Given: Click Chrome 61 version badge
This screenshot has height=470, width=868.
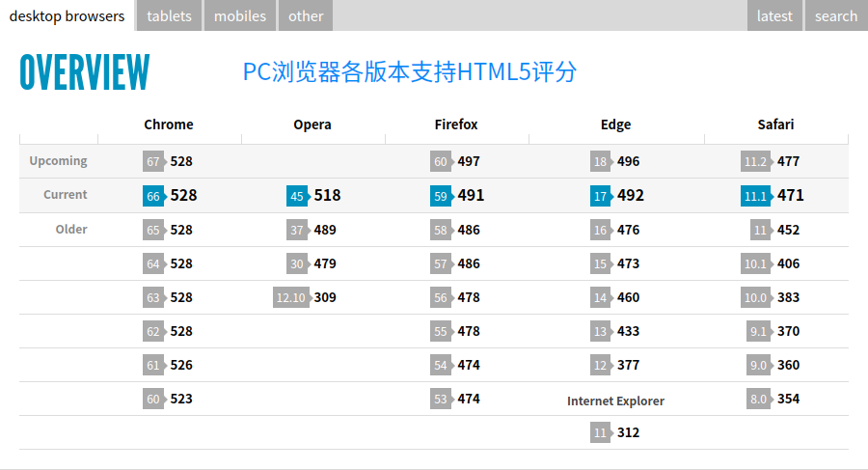Looking at the screenshot, I should point(153,365).
